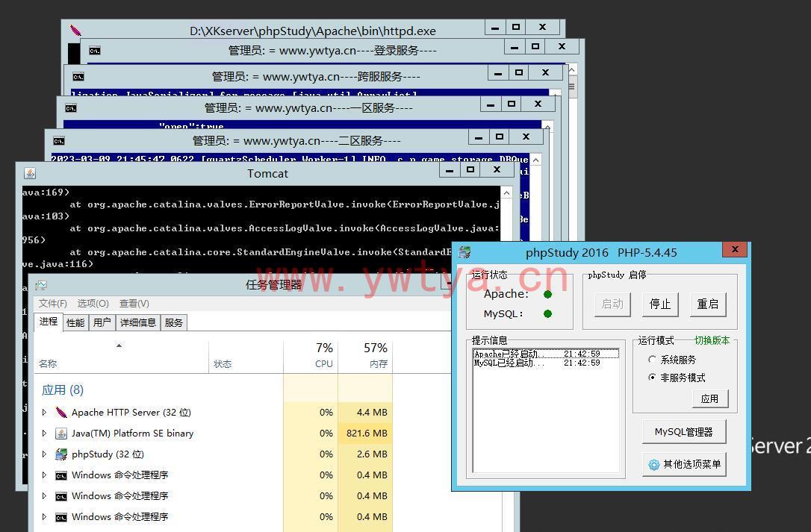Image resolution: width=811 pixels, height=532 pixels.
Task: Click the console icon of the 二区服务 window
Action: (59, 140)
